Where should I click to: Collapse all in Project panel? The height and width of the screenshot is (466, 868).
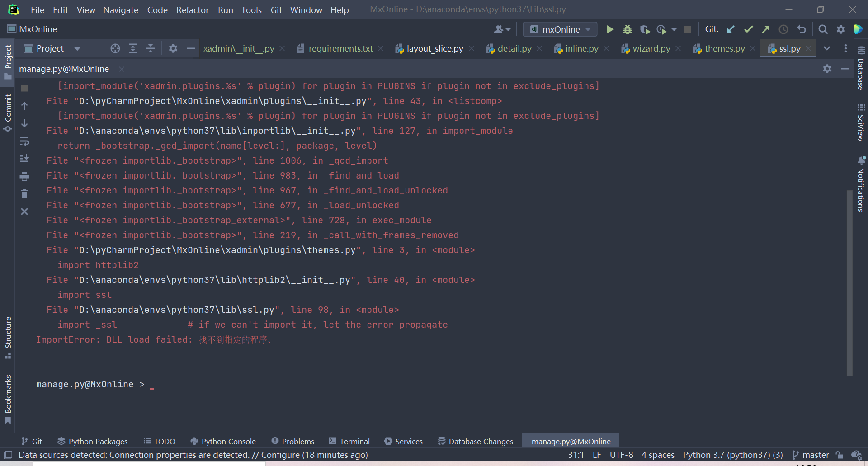coord(151,48)
